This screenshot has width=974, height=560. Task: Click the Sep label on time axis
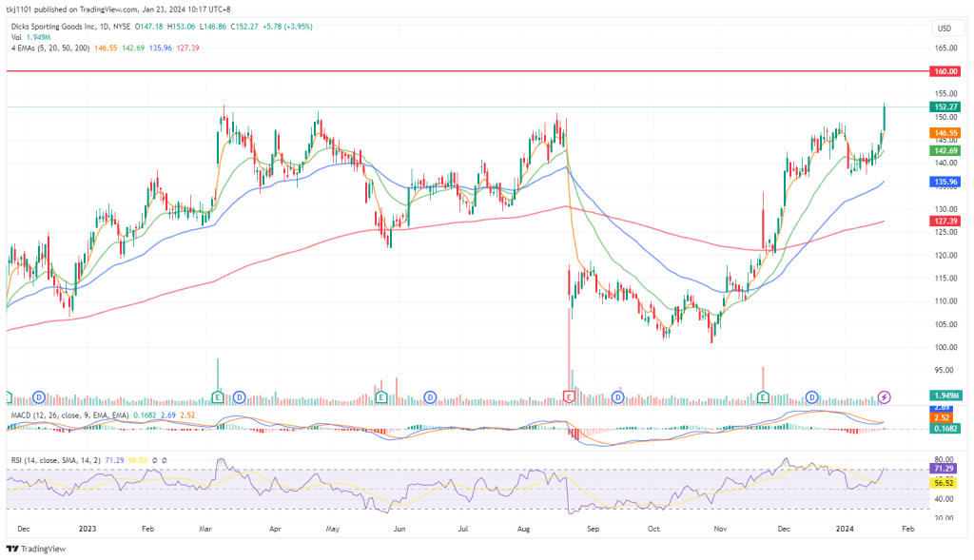pyautogui.click(x=594, y=529)
